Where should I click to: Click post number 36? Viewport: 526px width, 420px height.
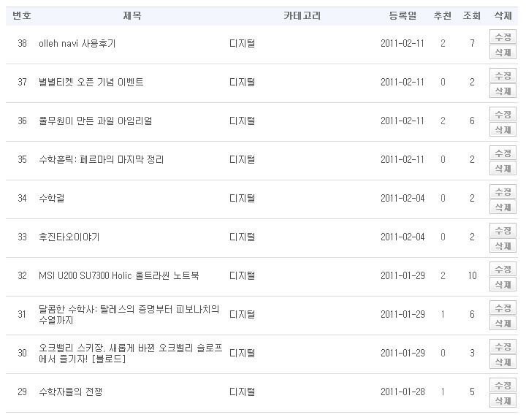(x=22, y=121)
